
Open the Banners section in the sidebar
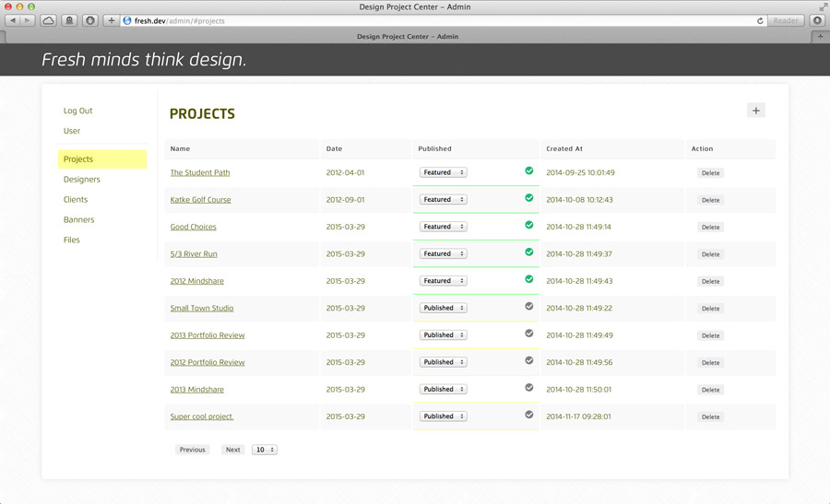pyautogui.click(x=78, y=220)
